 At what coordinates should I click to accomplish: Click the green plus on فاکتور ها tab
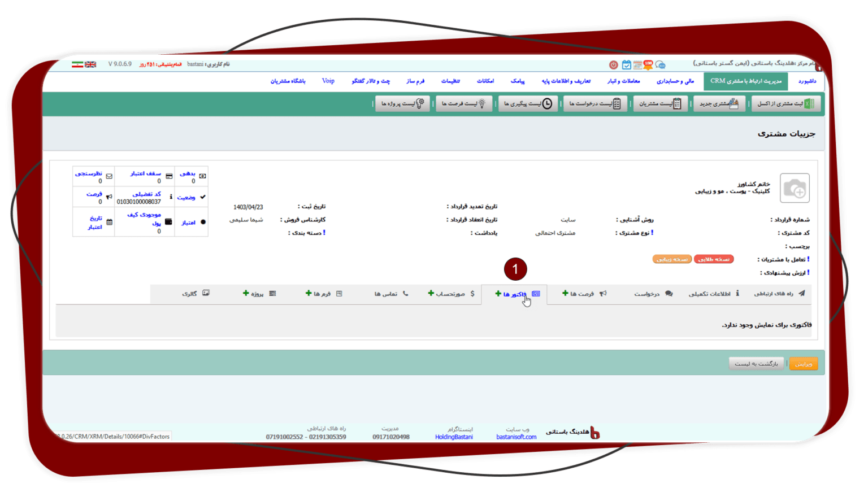click(x=498, y=294)
